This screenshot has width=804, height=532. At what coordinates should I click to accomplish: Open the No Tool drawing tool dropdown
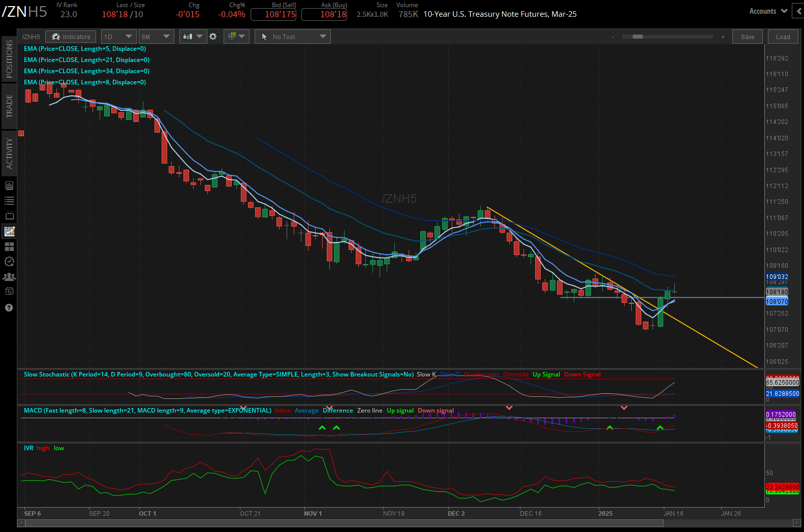(292, 37)
